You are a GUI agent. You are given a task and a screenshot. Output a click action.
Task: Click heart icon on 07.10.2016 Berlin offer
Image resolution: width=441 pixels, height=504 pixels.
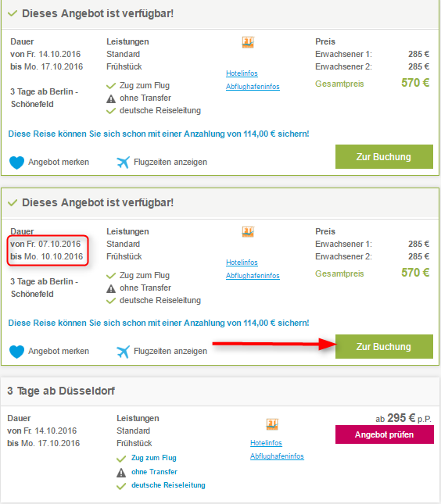16,352
